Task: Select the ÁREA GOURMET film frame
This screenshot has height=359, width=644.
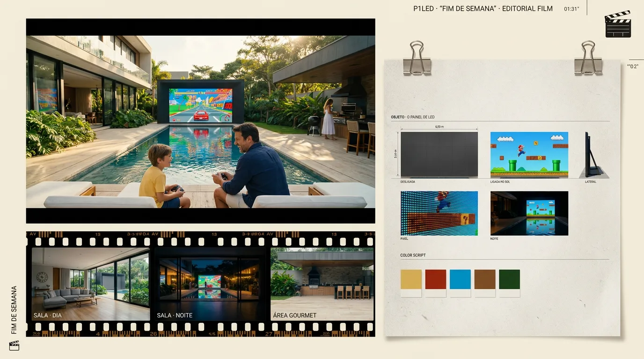Action: [322, 284]
